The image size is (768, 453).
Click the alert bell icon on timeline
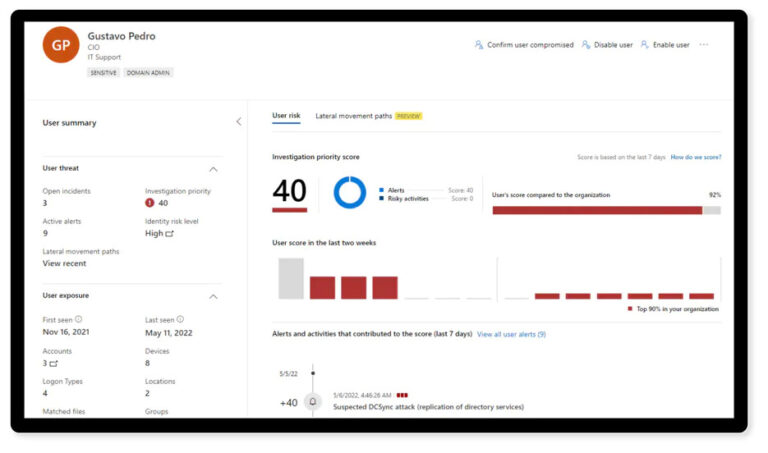[x=312, y=402]
